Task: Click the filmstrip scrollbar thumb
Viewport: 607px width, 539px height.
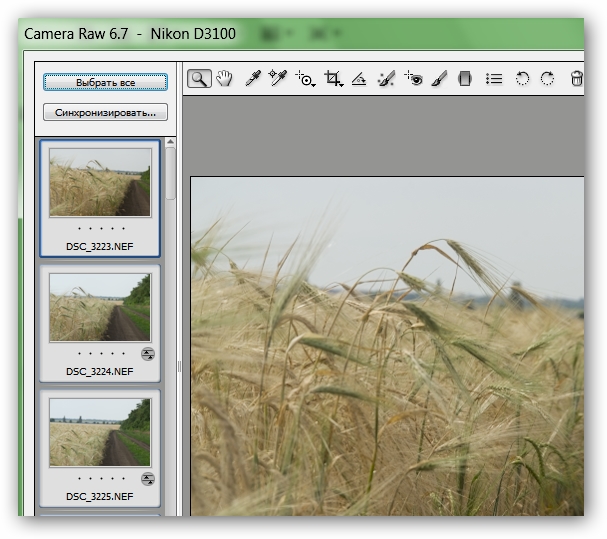Action: (x=170, y=174)
